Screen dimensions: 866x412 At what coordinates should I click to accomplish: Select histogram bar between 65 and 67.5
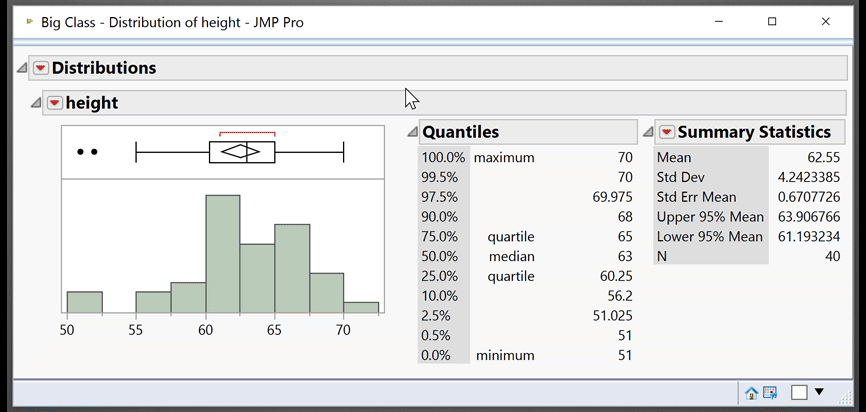point(291,268)
